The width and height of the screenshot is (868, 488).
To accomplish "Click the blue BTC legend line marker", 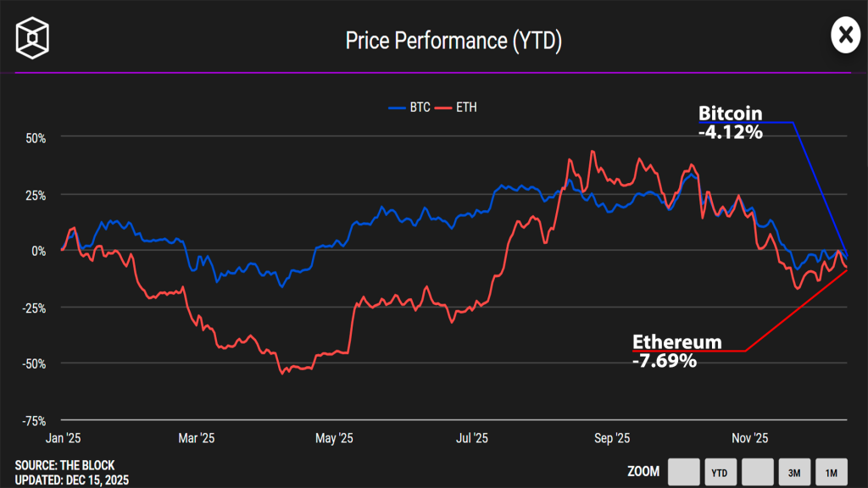I will (x=398, y=108).
